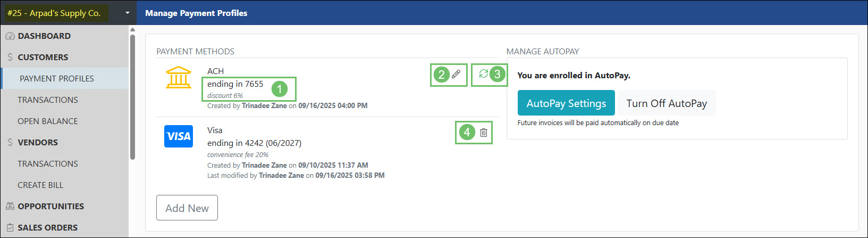Click the refresh icon beside ACH method
Viewport: 868px width, 238px height.
pyautogui.click(x=483, y=74)
